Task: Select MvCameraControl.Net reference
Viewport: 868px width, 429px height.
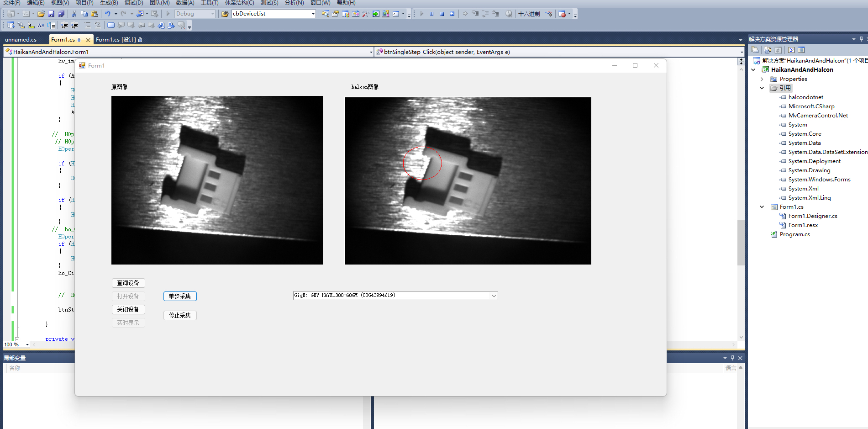Action: click(x=818, y=116)
